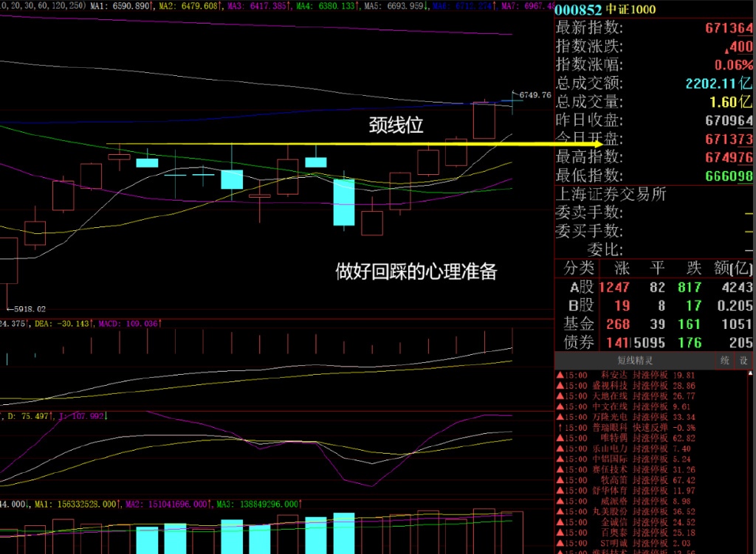This screenshot has width=756, height=554.
Task: Click the 分类 column header
Action: [579, 268]
